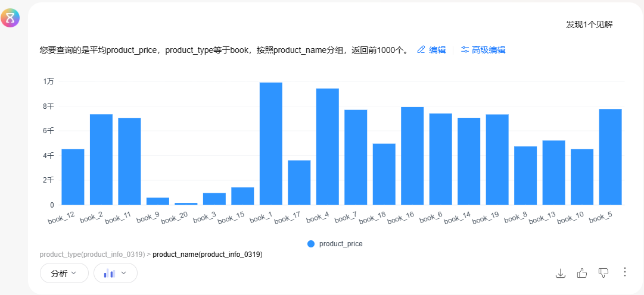Screen dimensions: 644x295
Task: Click the book_1 bar in chart
Action: (271, 143)
